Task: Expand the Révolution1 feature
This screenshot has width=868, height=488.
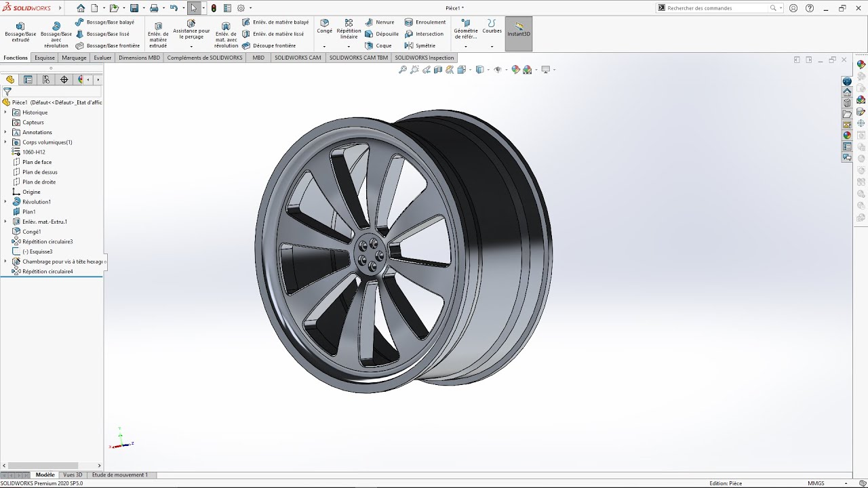Action: (5, 202)
